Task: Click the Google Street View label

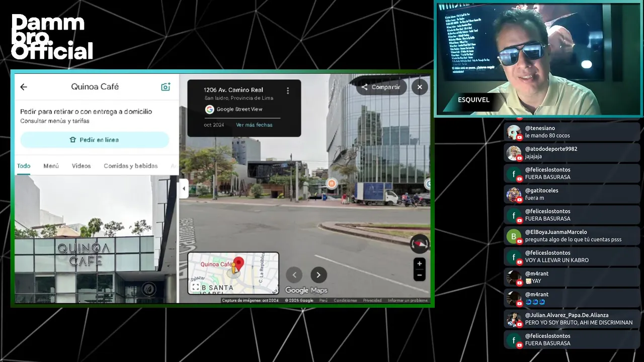Action: click(x=239, y=109)
